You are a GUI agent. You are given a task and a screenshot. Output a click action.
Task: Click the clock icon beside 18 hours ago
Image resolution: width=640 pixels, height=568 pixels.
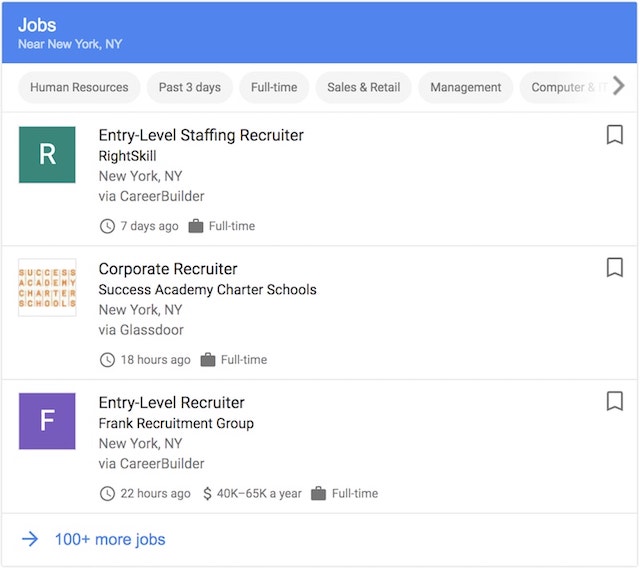[107, 360]
